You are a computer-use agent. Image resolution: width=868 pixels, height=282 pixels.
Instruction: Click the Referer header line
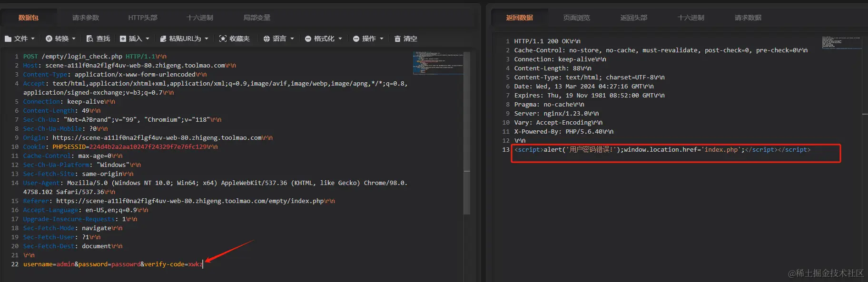tap(179, 201)
